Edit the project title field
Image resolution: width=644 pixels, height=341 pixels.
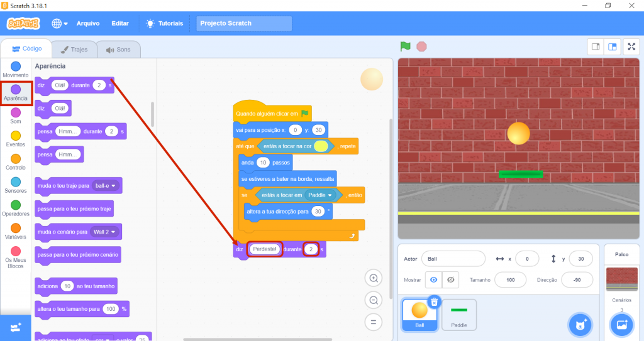(244, 23)
